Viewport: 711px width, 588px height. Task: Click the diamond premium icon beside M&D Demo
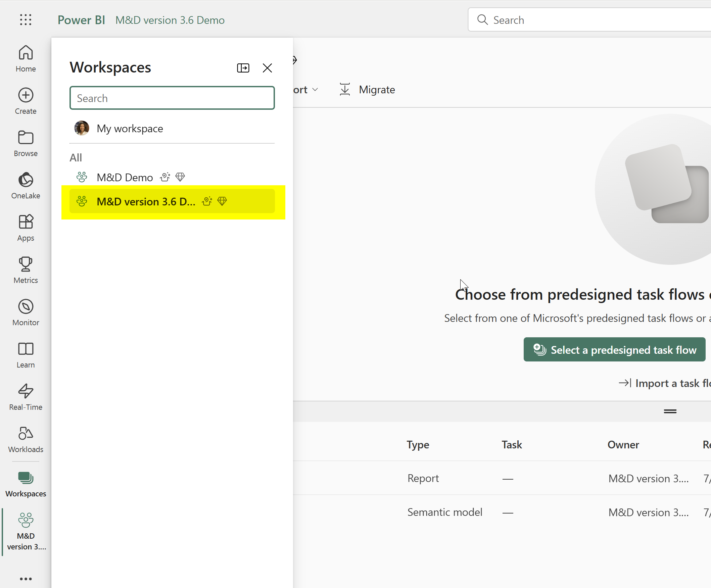(180, 177)
